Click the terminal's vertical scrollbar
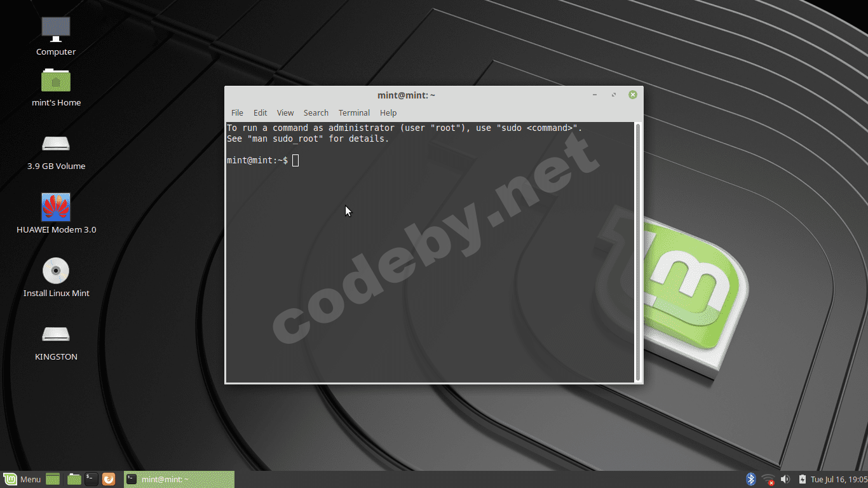868x488 pixels. point(637,252)
